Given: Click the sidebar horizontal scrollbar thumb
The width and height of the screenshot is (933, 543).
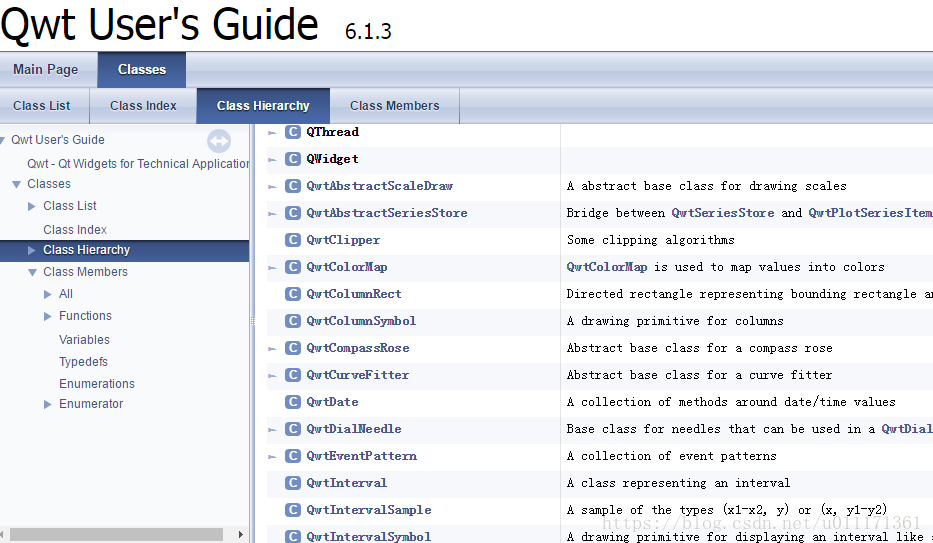Looking at the screenshot, I should [x=116, y=534].
